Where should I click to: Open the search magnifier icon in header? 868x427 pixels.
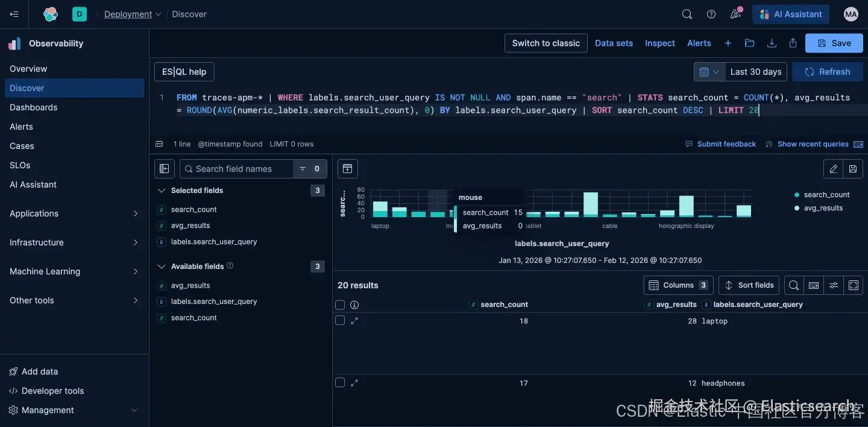point(687,14)
